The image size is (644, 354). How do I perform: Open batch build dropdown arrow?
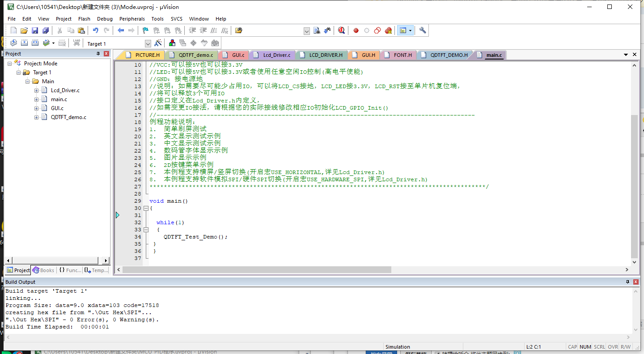coord(53,43)
